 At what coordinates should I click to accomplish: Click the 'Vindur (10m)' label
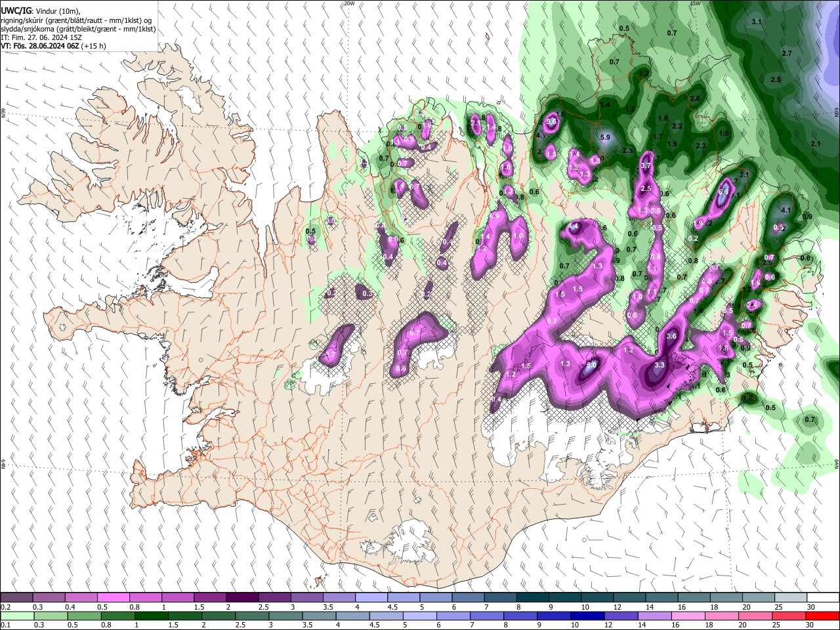tap(57, 11)
